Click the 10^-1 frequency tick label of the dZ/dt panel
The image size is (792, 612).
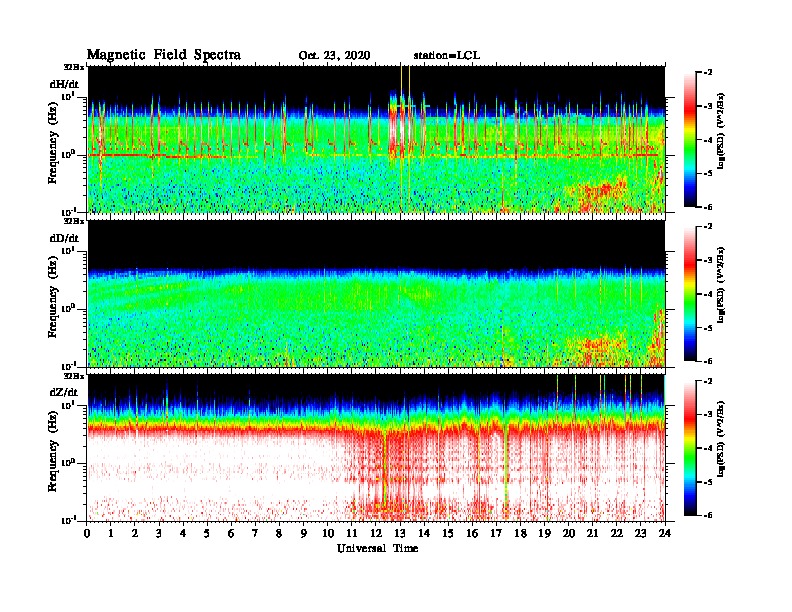click(67, 520)
